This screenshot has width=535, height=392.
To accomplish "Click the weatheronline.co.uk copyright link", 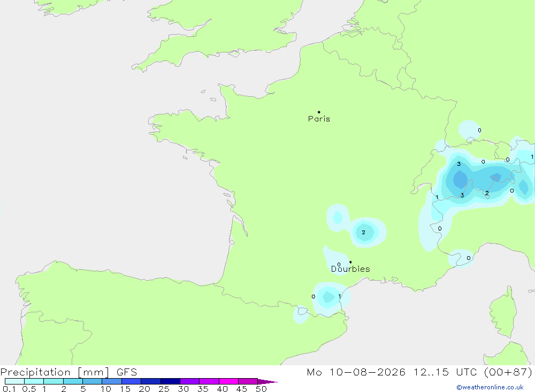I will click(490, 387).
